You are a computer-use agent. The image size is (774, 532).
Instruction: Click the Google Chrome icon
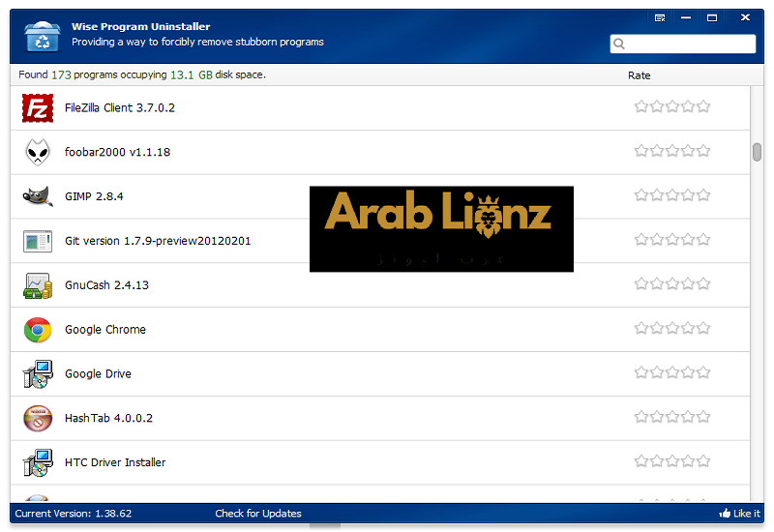pos(38,330)
